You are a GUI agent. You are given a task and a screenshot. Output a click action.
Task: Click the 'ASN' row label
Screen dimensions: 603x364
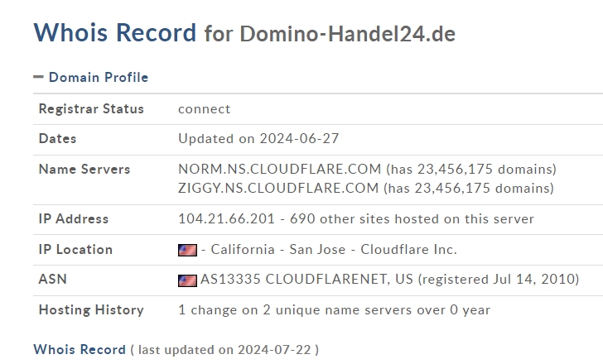[x=53, y=279]
